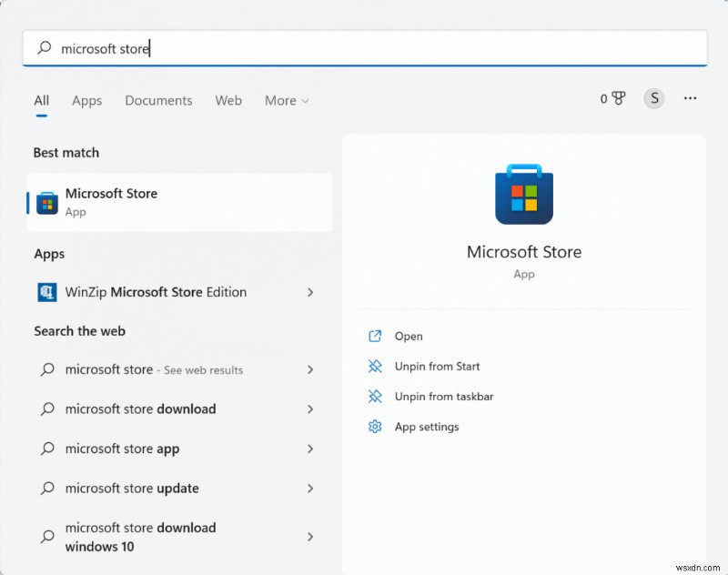Expand the microsoft store download suggestion
This screenshot has height=575, width=728.
pyautogui.click(x=310, y=409)
